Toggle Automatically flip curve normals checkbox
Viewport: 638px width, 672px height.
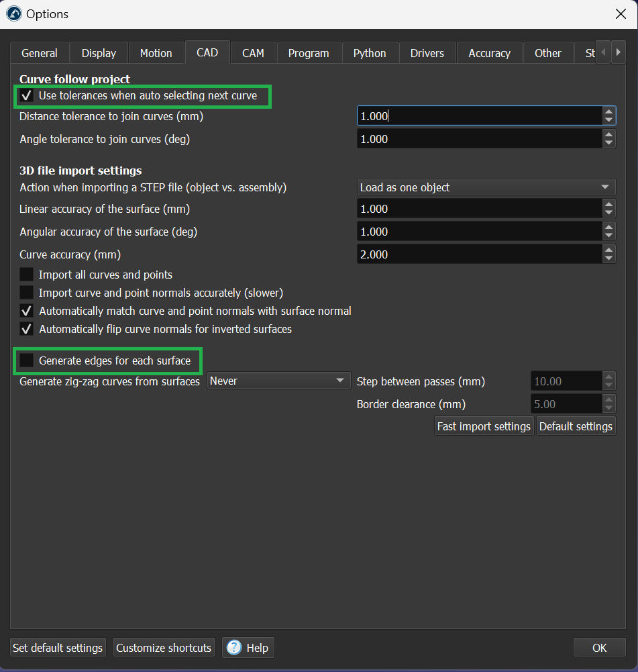[27, 329]
